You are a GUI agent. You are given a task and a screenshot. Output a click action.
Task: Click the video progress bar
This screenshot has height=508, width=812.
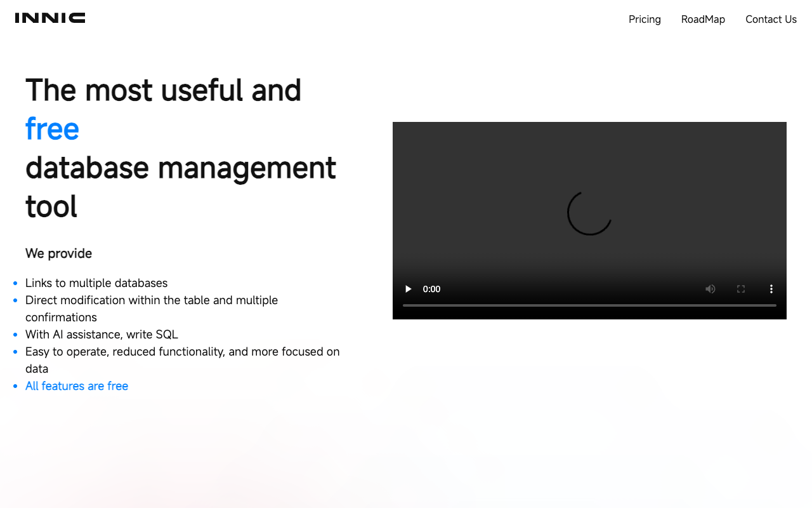(589, 305)
